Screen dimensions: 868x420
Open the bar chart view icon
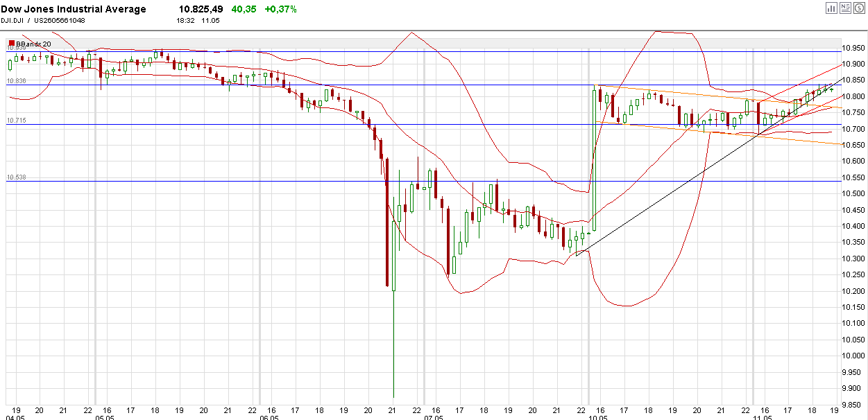(831, 8)
